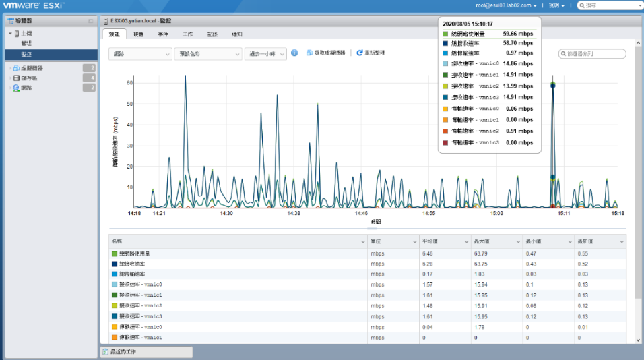
Task: Click the swatch for 接收速率 - vmnic1 table row
Action: [115, 295]
